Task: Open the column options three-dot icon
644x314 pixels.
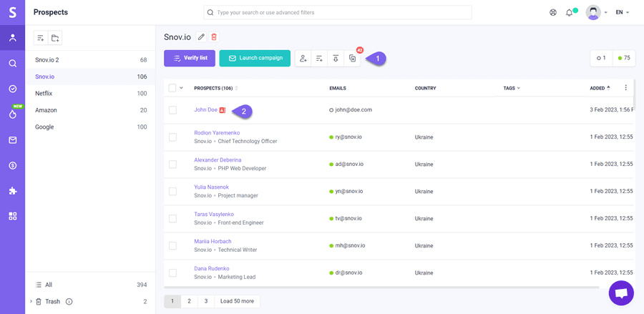Action: 625,87
